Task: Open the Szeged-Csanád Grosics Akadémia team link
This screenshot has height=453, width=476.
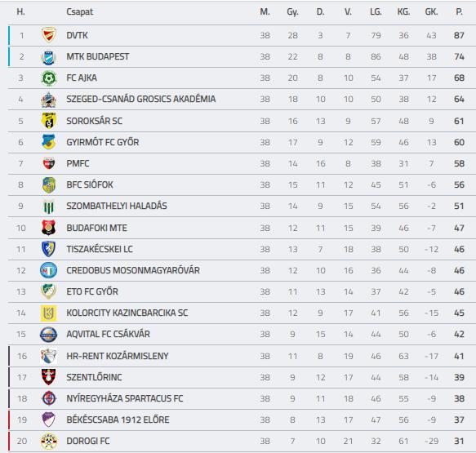Action: tap(141, 99)
